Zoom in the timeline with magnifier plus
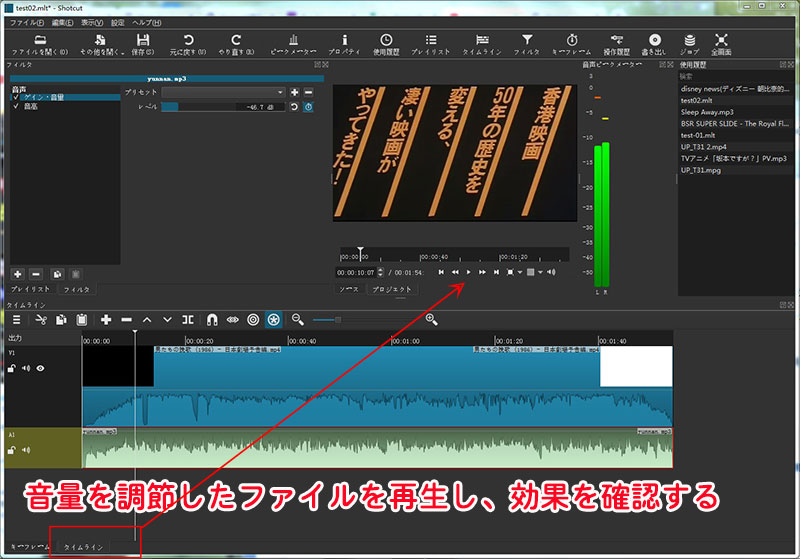 (x=432, y=320)
